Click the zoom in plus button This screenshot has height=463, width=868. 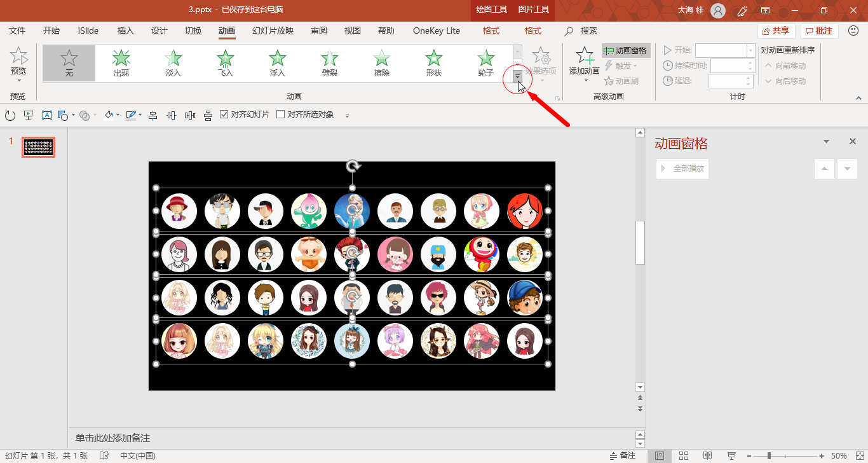coord(822,456)
